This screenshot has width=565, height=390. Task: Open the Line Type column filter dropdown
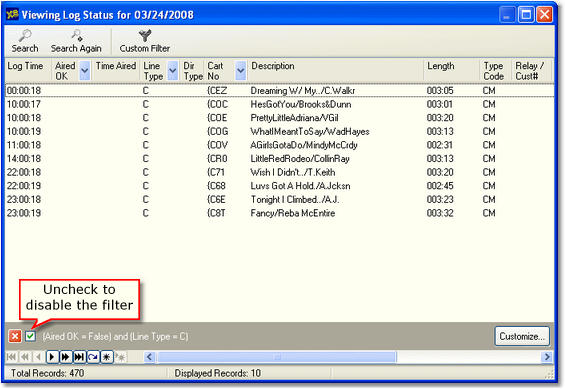tap(173, 70)
